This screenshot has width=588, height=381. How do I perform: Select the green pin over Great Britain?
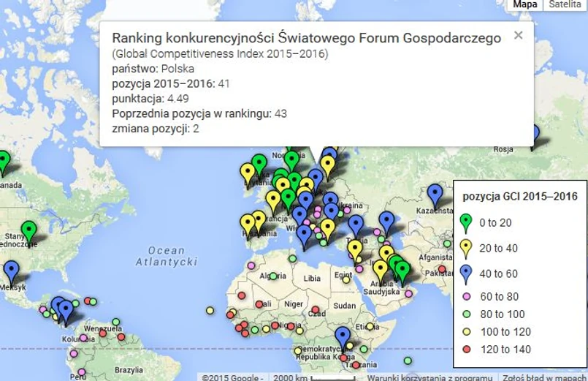[x=259, y=165]
